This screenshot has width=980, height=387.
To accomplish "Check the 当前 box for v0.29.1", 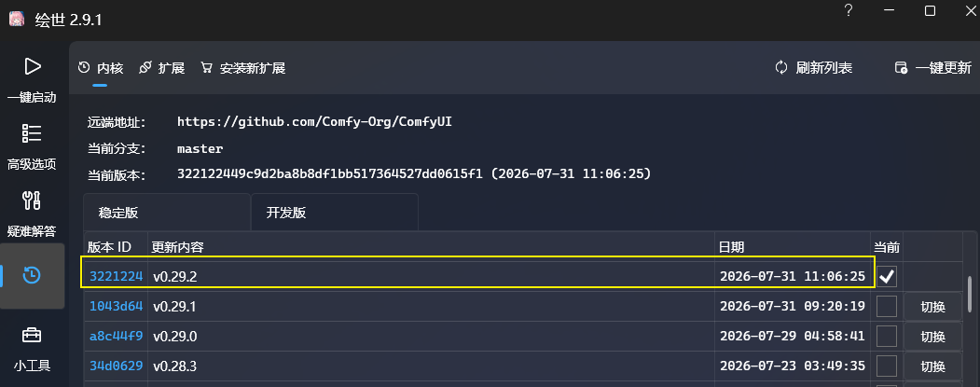I will (x=886, y=307).
